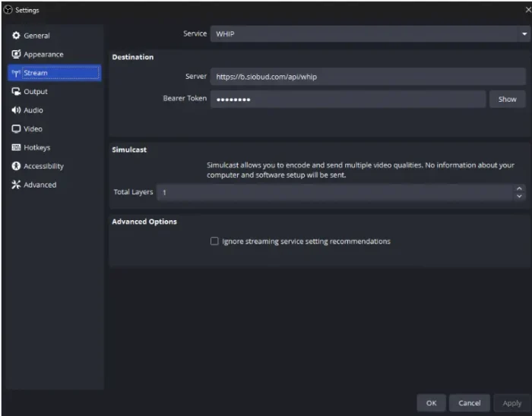Image resolution: width=532 pixels, height=416 pixels.
Task: Decrease Total Layers with down arrow
Action: point(519,197)
